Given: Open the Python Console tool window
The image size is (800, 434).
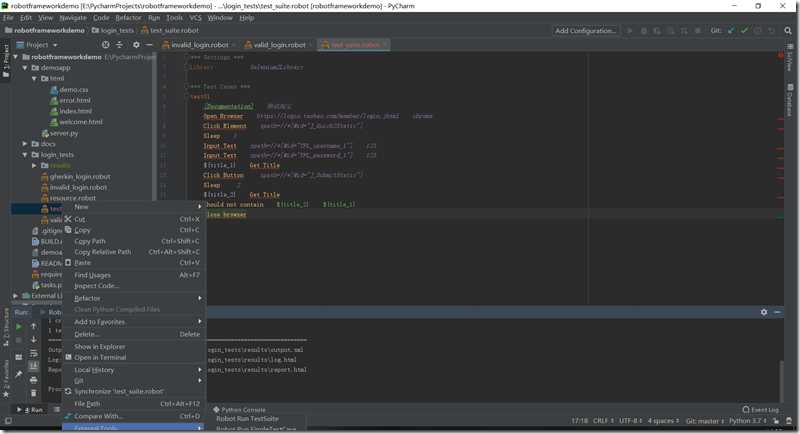Looking at the screenshot, I should pyautogui.click(x=239, y=410).
